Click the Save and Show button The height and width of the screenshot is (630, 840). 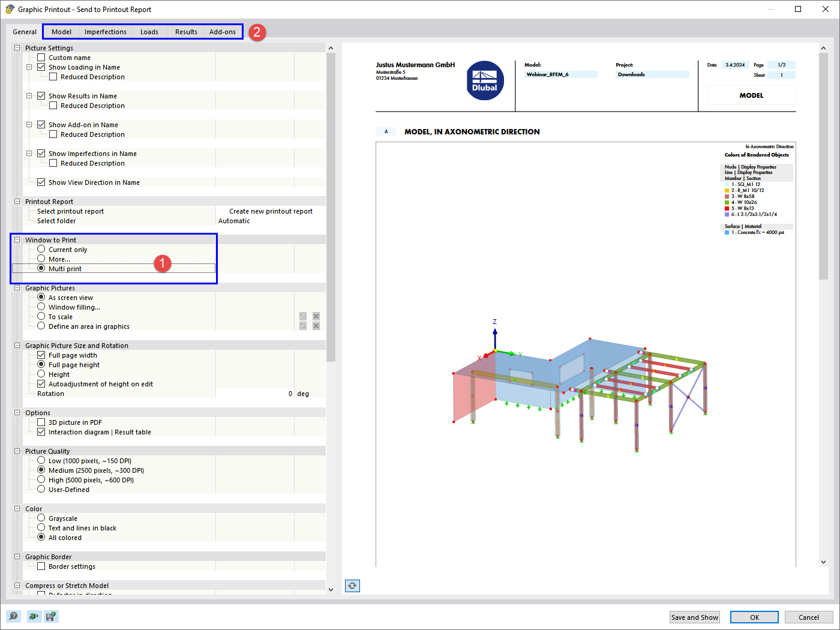coord(694,617)
